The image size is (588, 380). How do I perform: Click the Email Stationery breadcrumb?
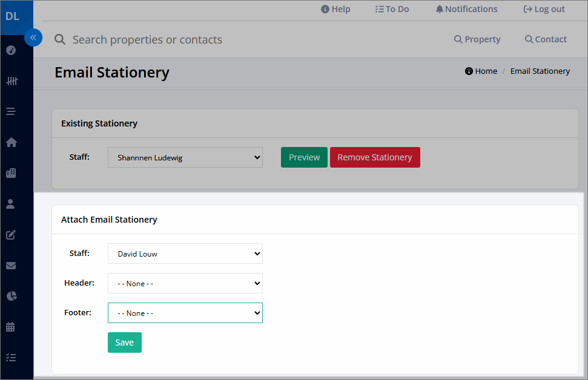540,71
